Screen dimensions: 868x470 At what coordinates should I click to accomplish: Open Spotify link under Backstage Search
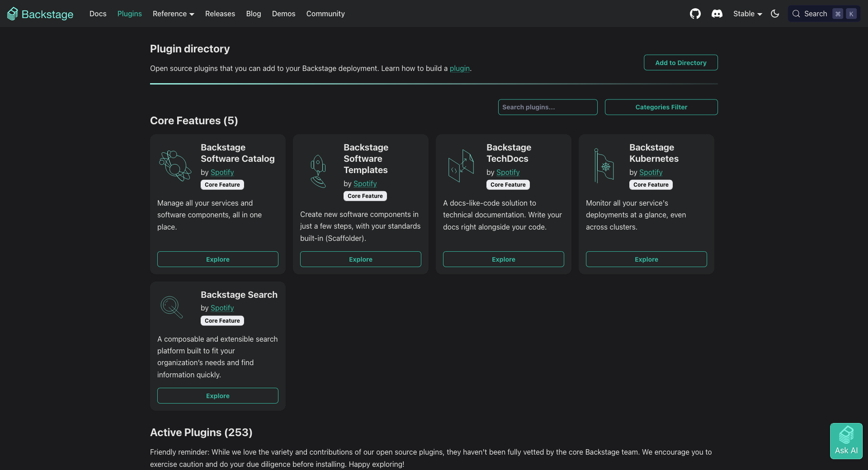pyautogui.click(x=222, y=308)
